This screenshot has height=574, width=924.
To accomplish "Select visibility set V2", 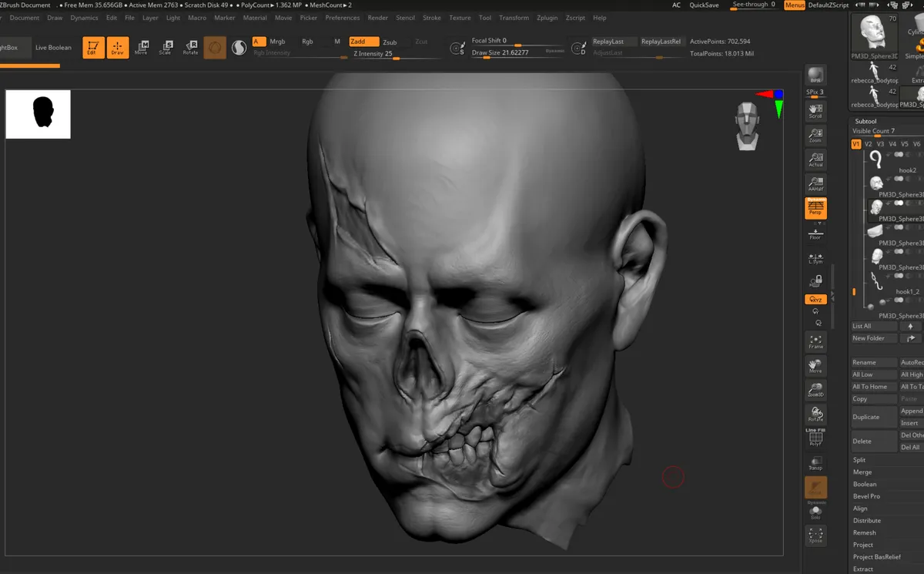I will (868, 144).
